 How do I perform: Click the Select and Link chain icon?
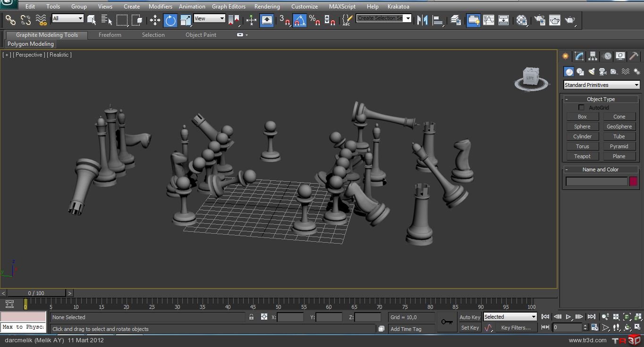tap(10, 20)
